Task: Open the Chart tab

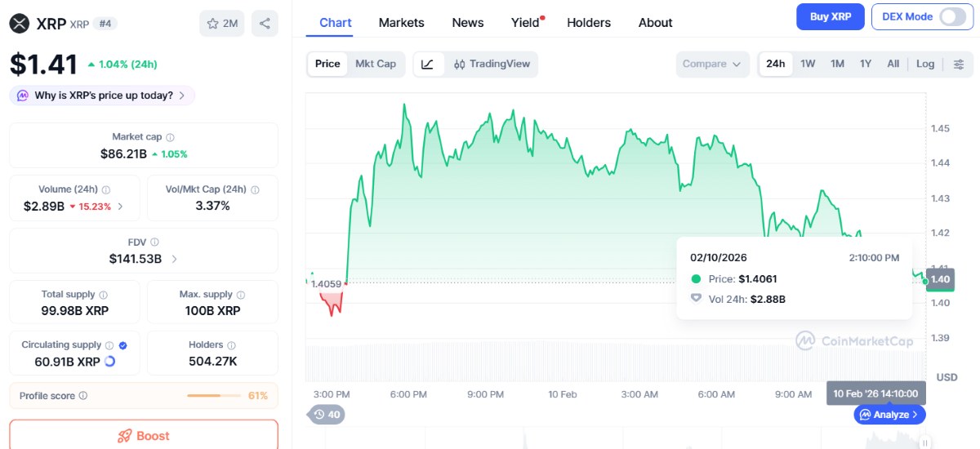Action: tap(336, 23)
